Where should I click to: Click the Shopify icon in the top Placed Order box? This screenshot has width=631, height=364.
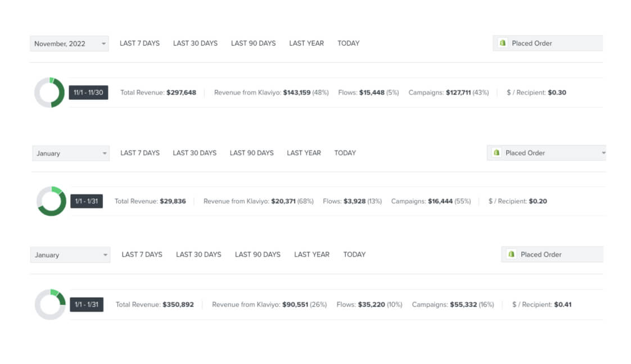point(502,43)
